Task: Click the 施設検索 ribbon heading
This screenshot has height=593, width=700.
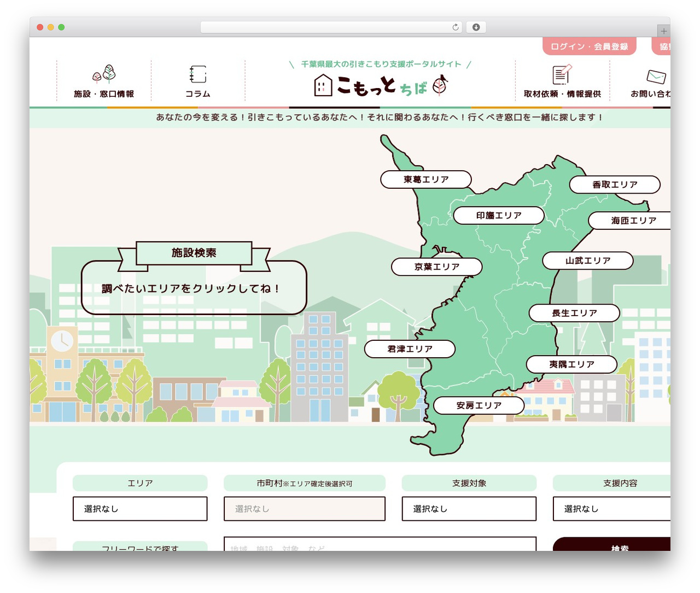Action: click(x=194, y=253)
